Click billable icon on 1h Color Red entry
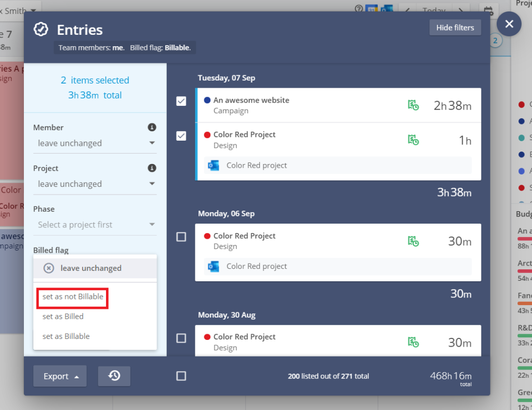Screen dimensions: 532x410 tap(413, 140)
